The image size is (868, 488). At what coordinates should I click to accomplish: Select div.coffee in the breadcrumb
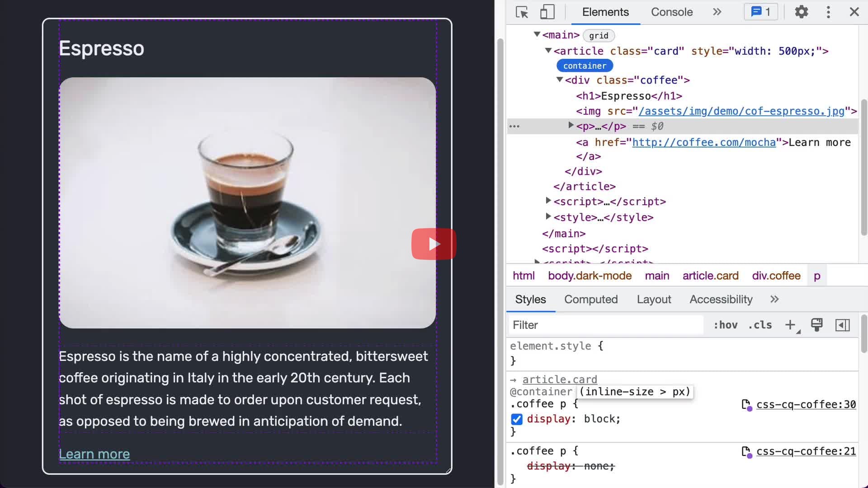click(776, 276)
